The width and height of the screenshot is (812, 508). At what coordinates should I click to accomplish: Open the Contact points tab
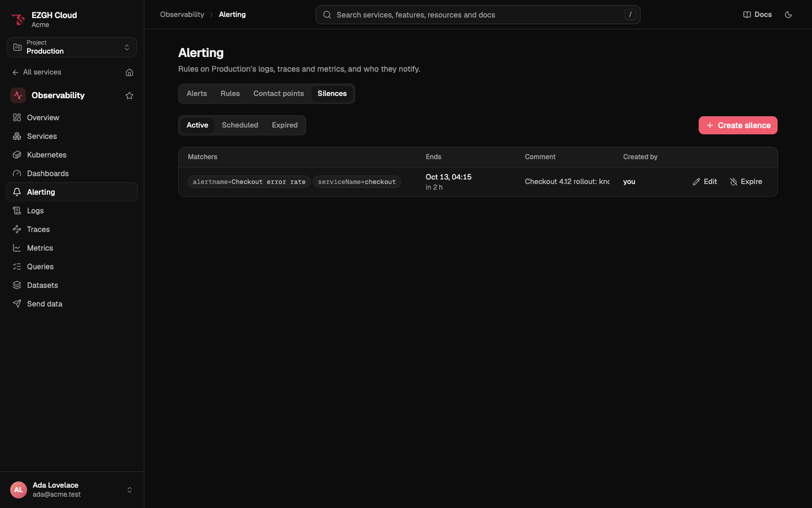(x=279, y=94)
